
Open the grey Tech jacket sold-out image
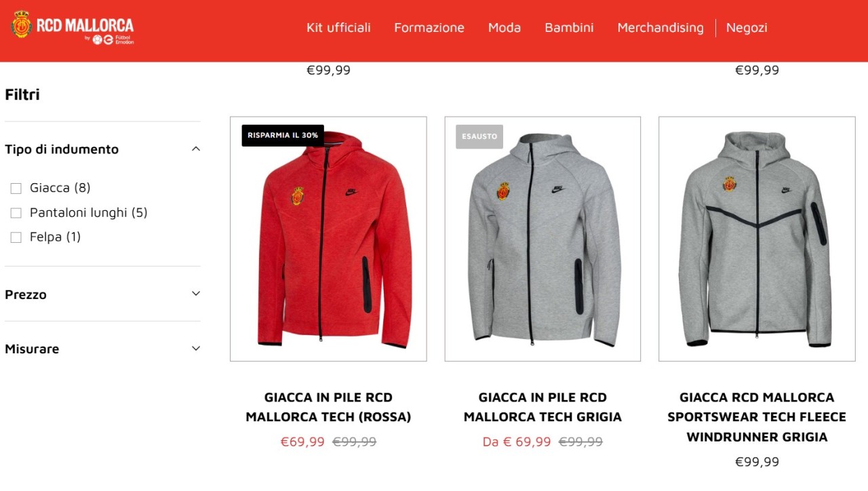[542, 239]
